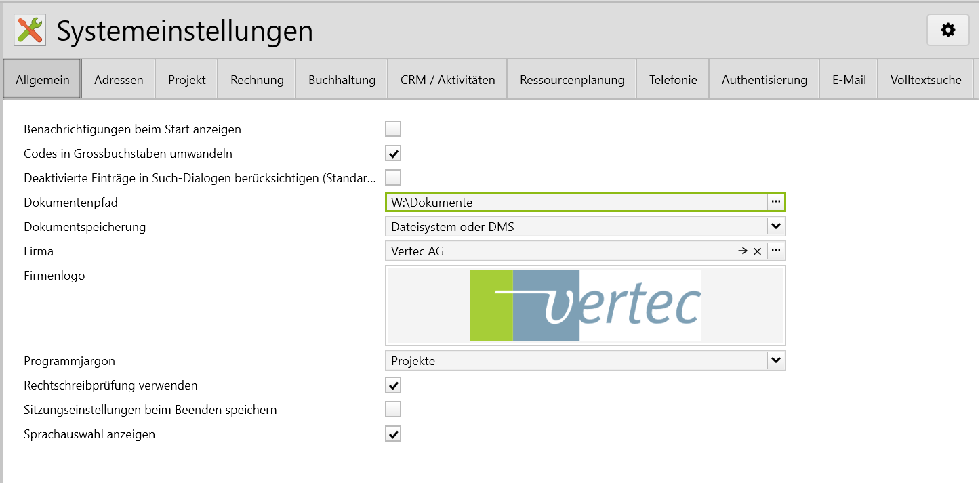Click into the Dokumentenpfad text field
980x483 pixels.
click(x=576, y=202)
